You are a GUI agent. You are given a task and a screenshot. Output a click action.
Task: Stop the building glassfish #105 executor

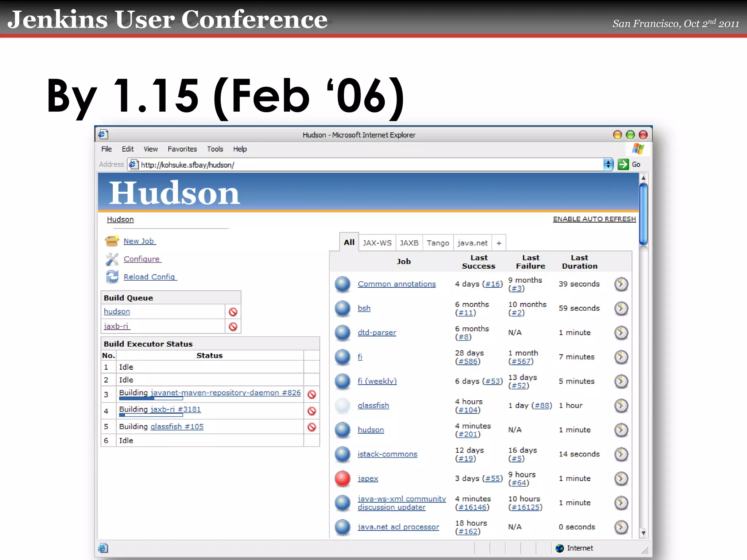(x=311, y=427)
